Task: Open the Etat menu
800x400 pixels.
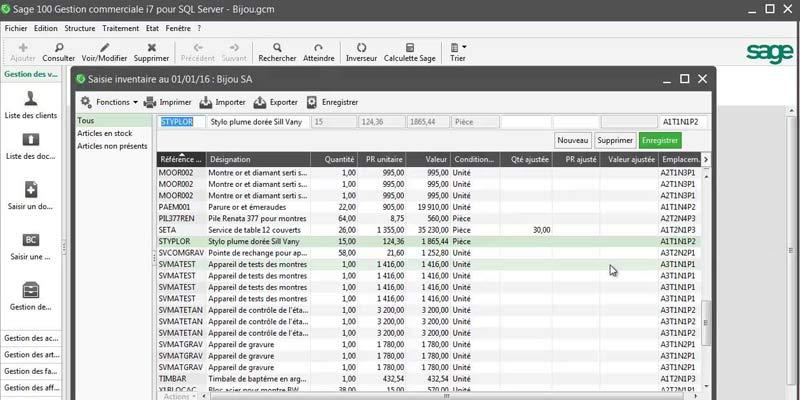Action: click(152, 29)
